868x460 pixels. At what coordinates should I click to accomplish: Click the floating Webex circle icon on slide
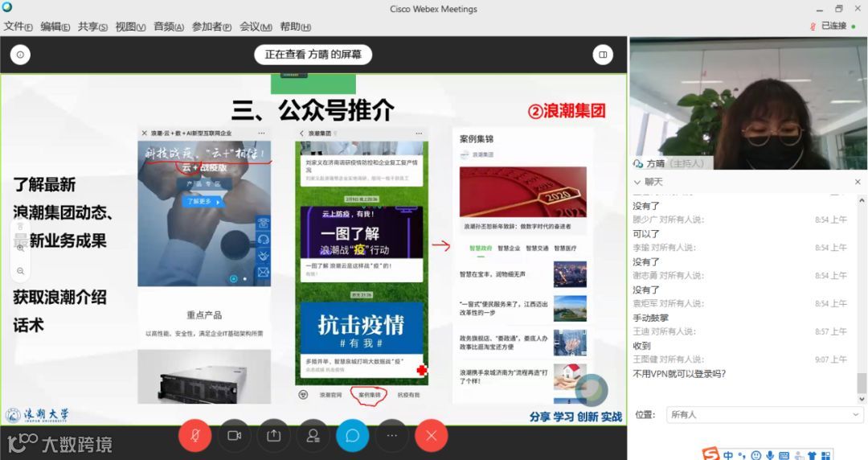pos(592,389)
